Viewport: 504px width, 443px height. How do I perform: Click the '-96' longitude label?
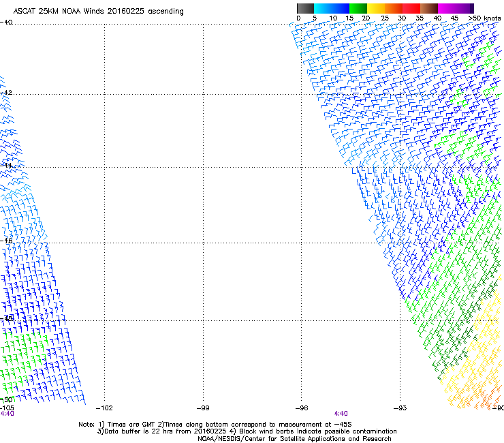point(302,408)
